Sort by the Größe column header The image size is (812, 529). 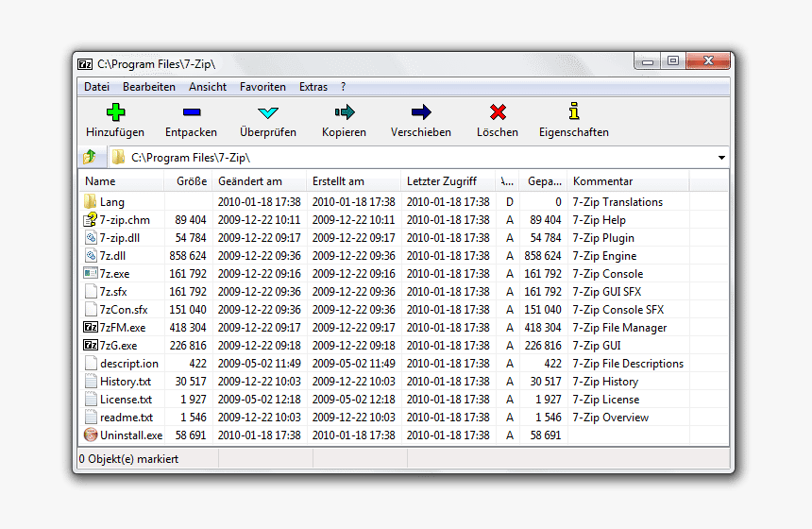point(191,181)
